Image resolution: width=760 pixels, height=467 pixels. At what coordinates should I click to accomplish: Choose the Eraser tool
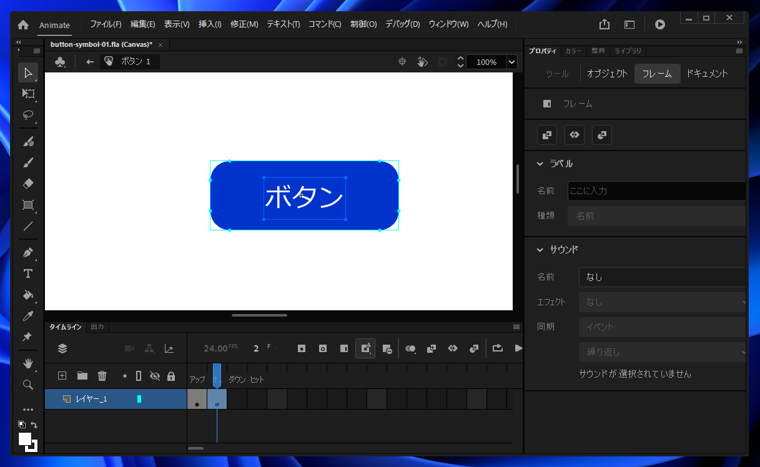click(x=28, y=183)
